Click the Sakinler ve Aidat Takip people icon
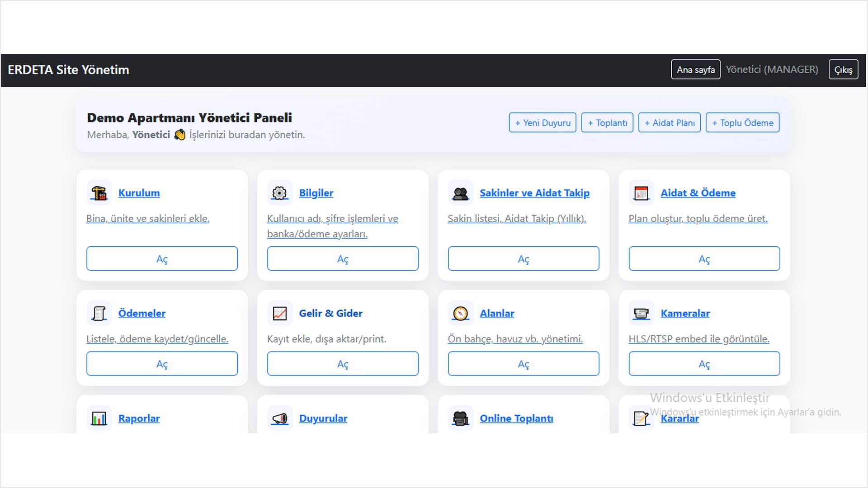This screenshot has height=488, width=868. pos(460,193)
